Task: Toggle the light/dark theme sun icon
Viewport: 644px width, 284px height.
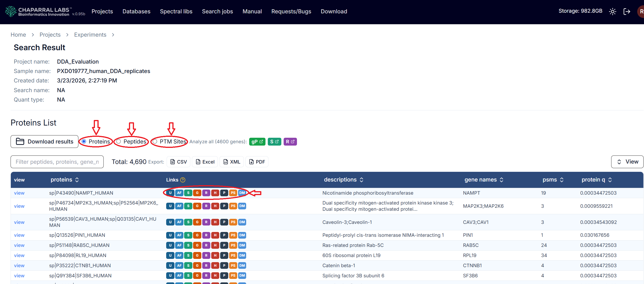Action: 612,12
